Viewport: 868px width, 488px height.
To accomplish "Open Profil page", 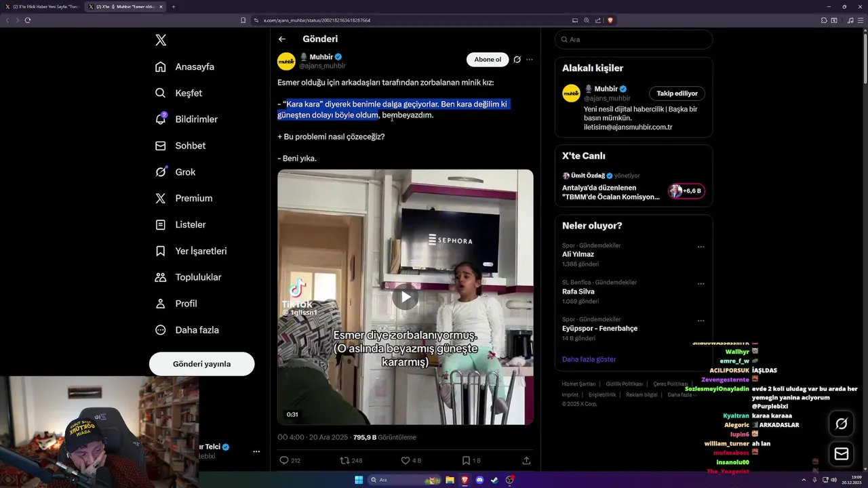I will (176, 304).
